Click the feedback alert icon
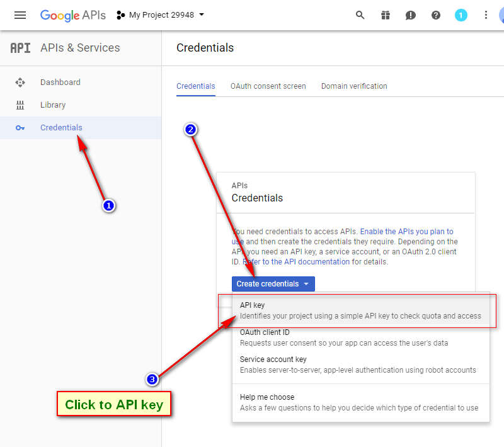 (411, 15)
